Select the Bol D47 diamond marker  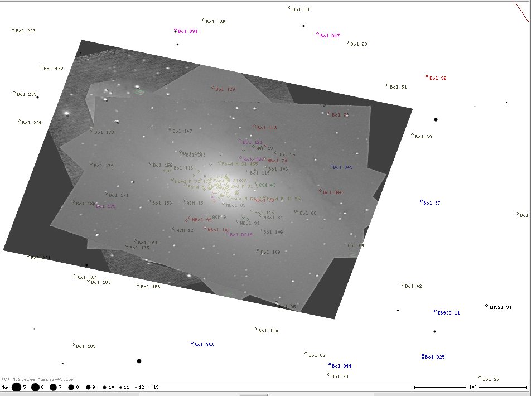[x=318, y=34]
